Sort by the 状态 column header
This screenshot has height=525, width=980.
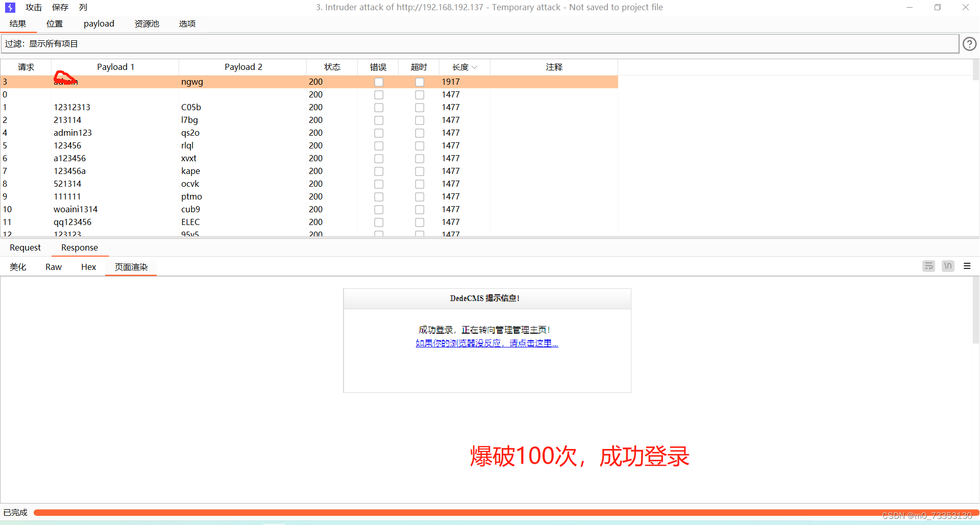[x=332, y=67]
